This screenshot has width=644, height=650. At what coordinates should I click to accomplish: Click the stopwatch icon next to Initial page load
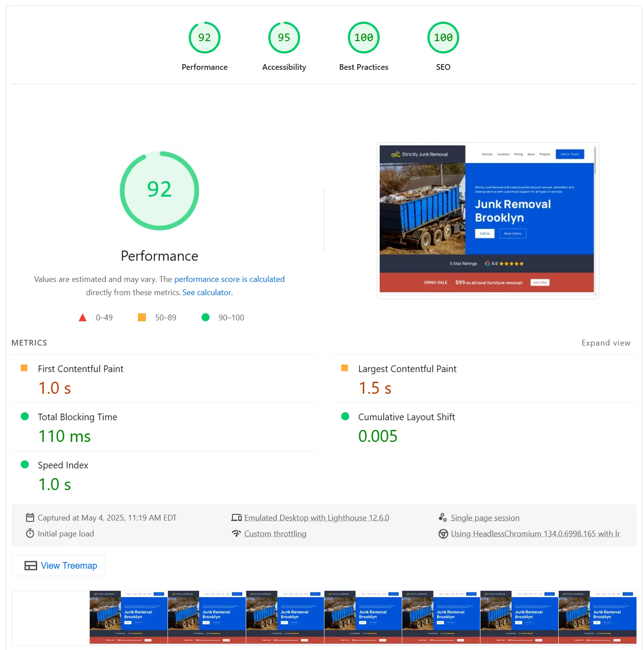coord(30,533)
